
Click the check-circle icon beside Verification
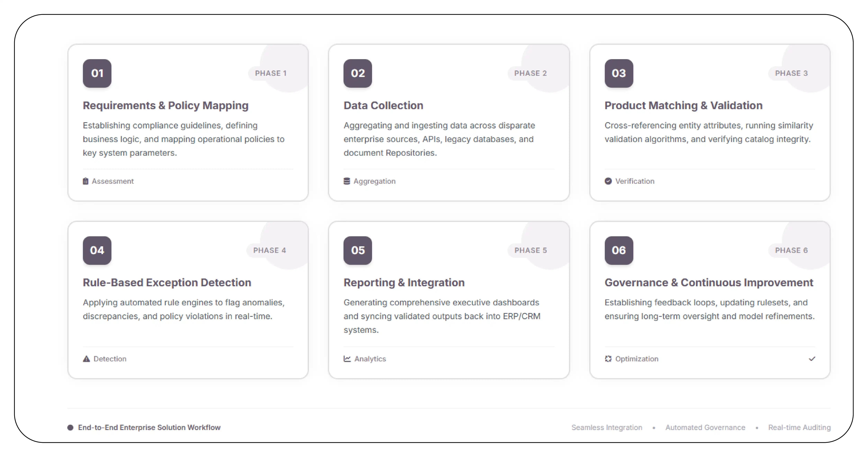(608, 181)
